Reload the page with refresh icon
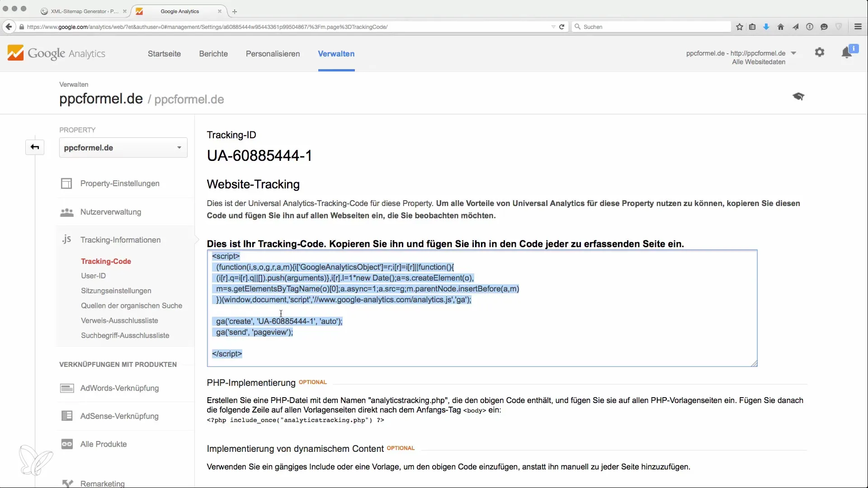This screenshot has width=868, height=488. click(x=561, y=27)
